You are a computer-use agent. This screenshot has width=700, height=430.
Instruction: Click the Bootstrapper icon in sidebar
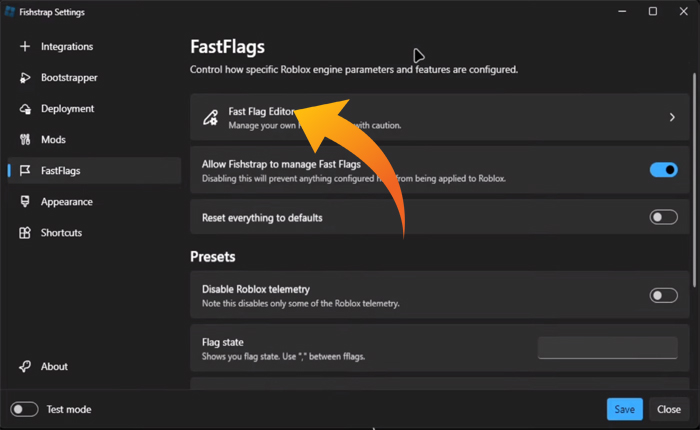[x=24, y=78]
